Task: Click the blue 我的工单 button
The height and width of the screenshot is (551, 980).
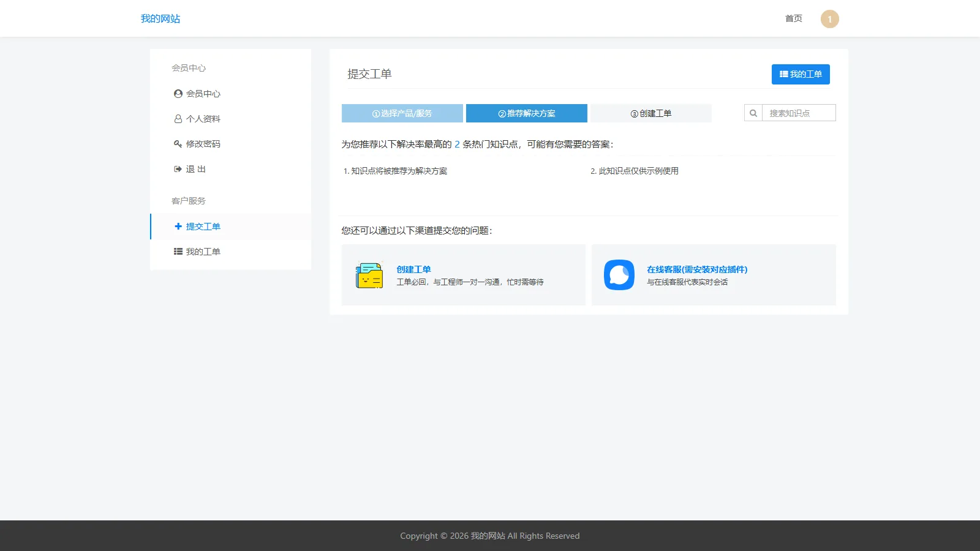Action: 800,74
